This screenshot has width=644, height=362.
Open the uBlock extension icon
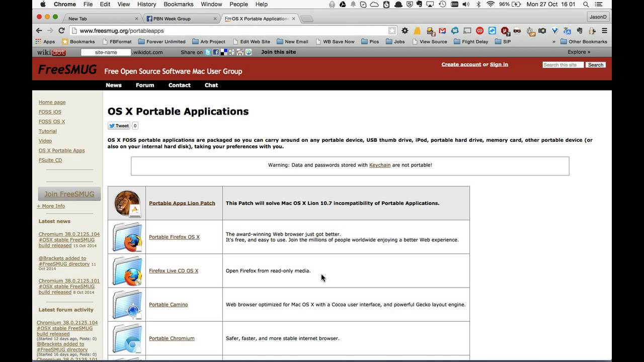click(x=505, y=31)
